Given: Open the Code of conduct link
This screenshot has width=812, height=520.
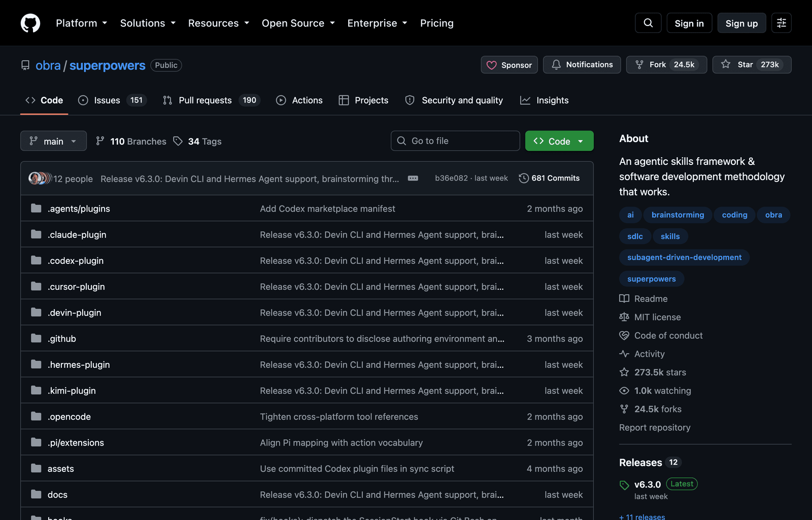Looking at the screenshot, I should point(661,335).
